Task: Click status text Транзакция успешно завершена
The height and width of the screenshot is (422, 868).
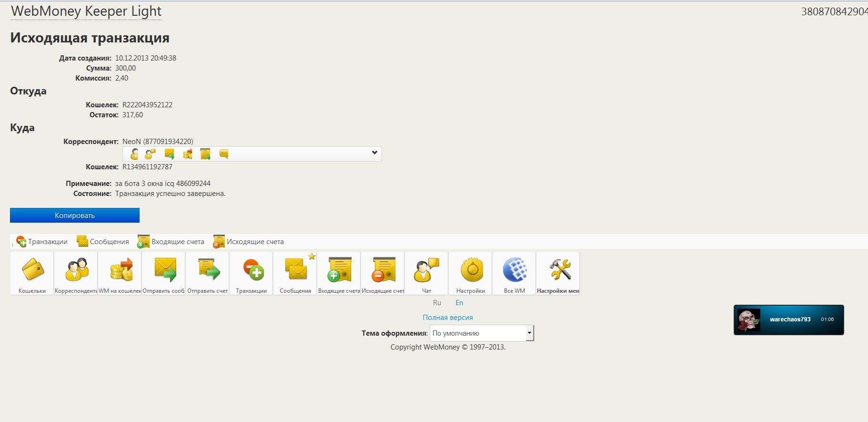Action: [171, 194]
